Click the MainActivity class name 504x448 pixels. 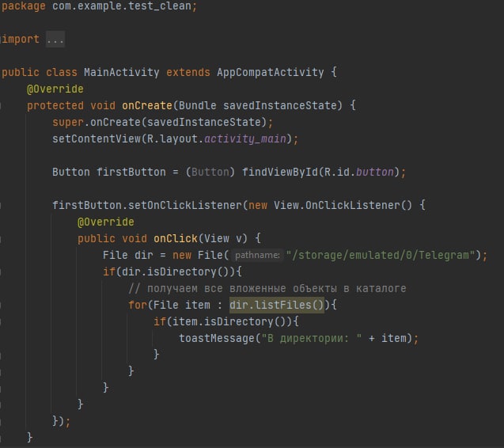click(122, 72)
